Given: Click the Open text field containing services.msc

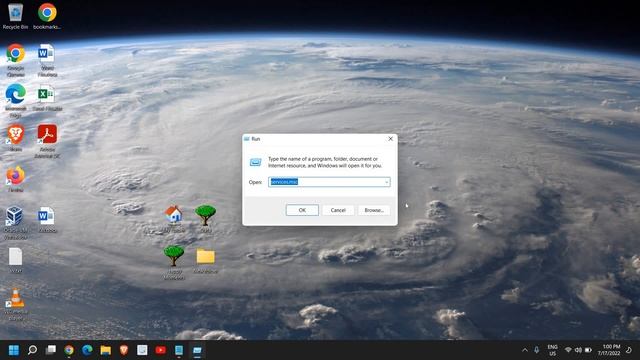Looking at the screenshot, I should pos(329,182).
